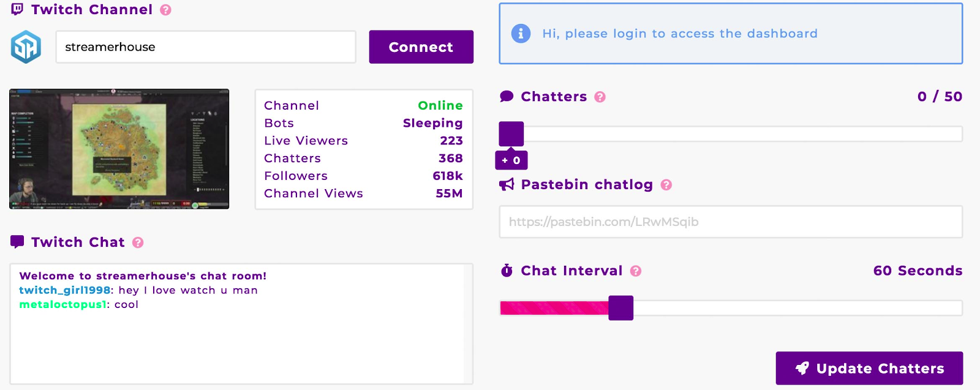
Task: Open the Twitch Channel help question mark
Action: [x=165, y=10]
